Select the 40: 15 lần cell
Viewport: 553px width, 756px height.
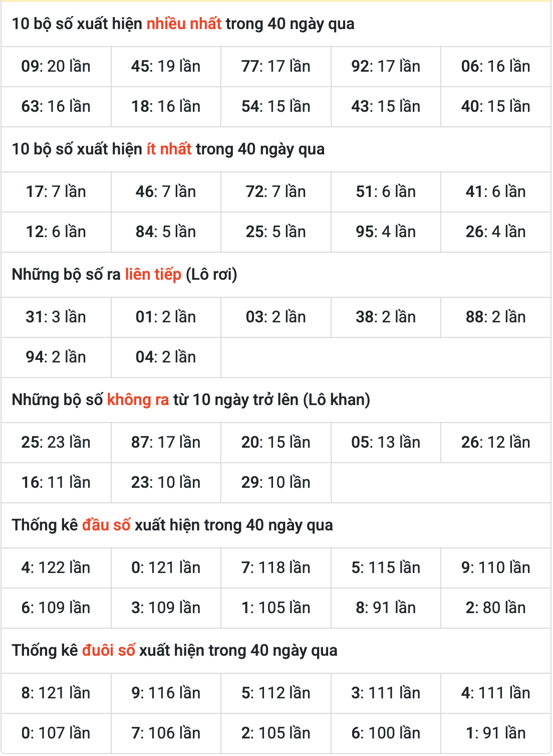pyautogui.click(x=496, y=107)
